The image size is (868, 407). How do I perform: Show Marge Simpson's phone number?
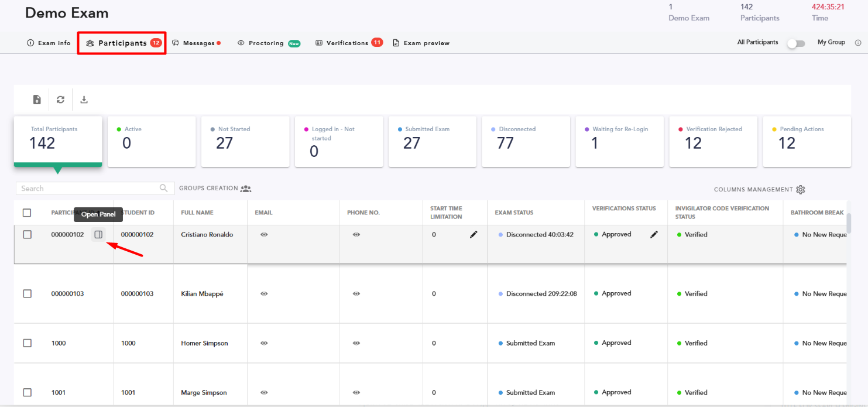[356, 392]
